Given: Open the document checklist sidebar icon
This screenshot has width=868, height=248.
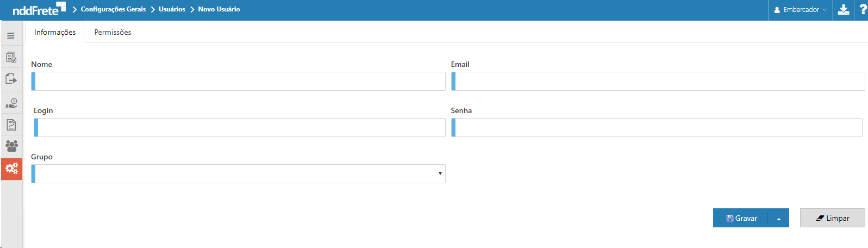Looking at the screenshot, I should coord(11,57).
